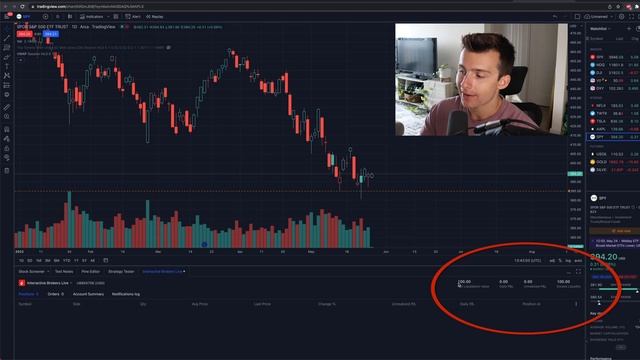Open the Account Summary tab
The height and width of the screenshot is (360, 640).
coord(88,294)
